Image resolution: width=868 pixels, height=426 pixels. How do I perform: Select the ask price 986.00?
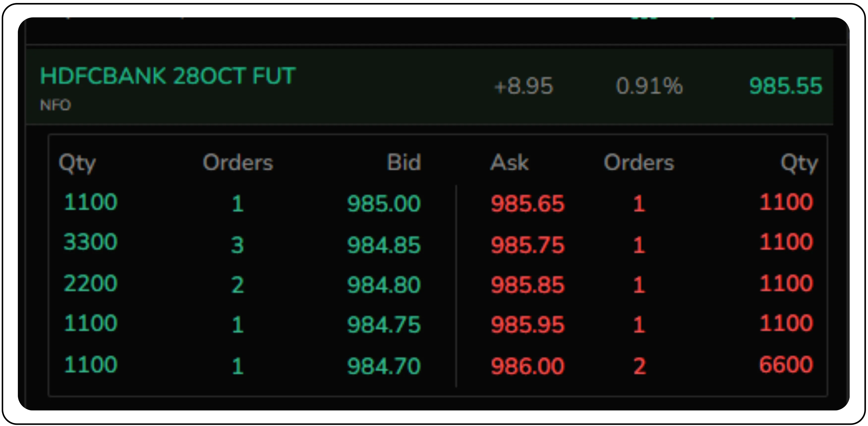[527, 366]
